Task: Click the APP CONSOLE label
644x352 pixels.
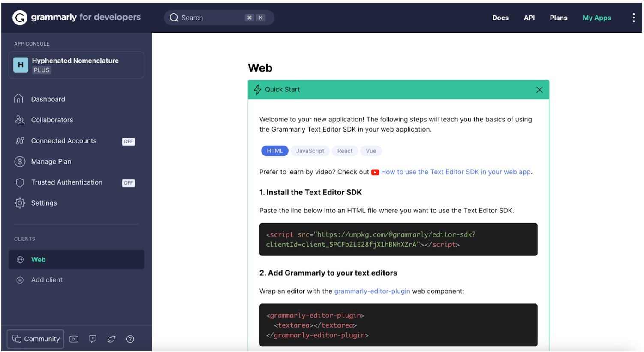Action: click(x=32, y=44)
